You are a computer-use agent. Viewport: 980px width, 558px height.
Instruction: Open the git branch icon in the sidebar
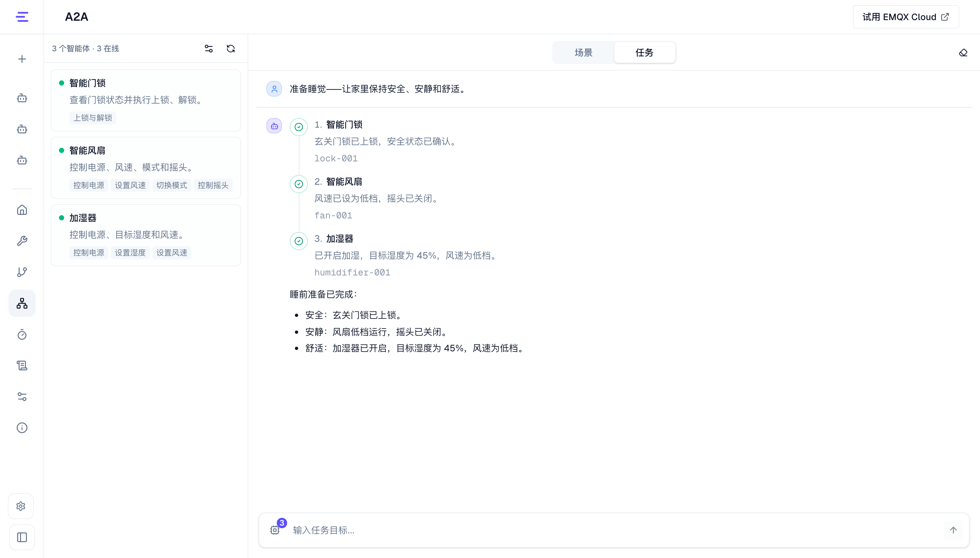[22, 272]
